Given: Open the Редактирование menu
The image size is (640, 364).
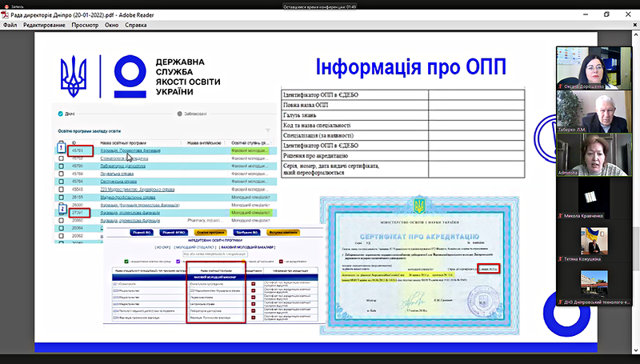Looking at the screenshot, I should point(44,25).
